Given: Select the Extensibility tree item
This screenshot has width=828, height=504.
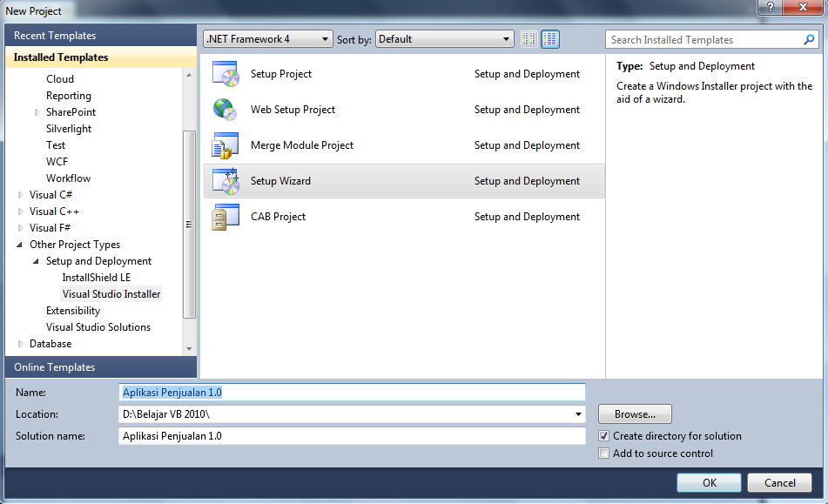Looking at the screenshot, I should coord(73,311).
